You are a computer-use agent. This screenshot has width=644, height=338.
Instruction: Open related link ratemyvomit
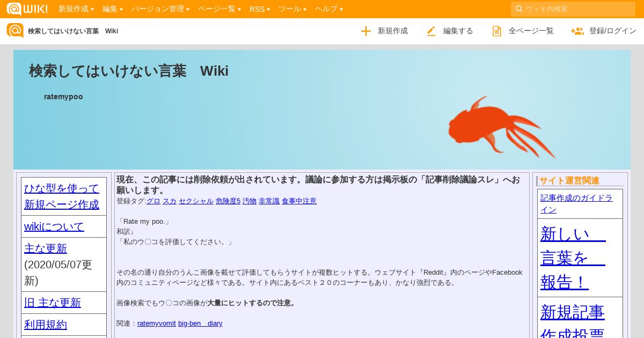click(157, 324)
